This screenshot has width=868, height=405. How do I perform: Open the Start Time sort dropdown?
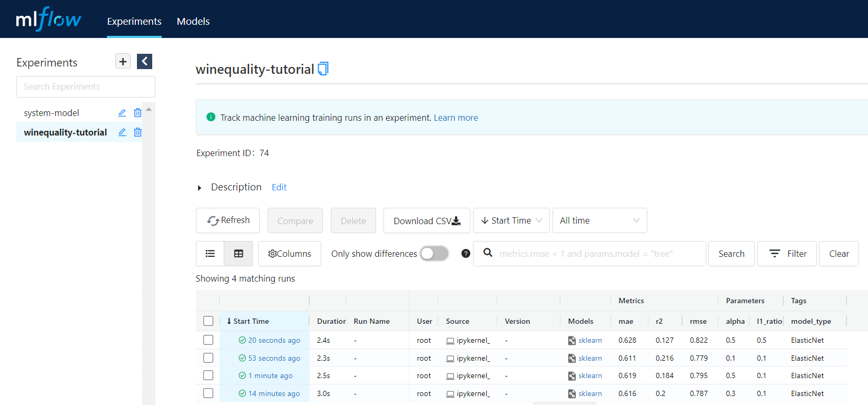(511, 220)
